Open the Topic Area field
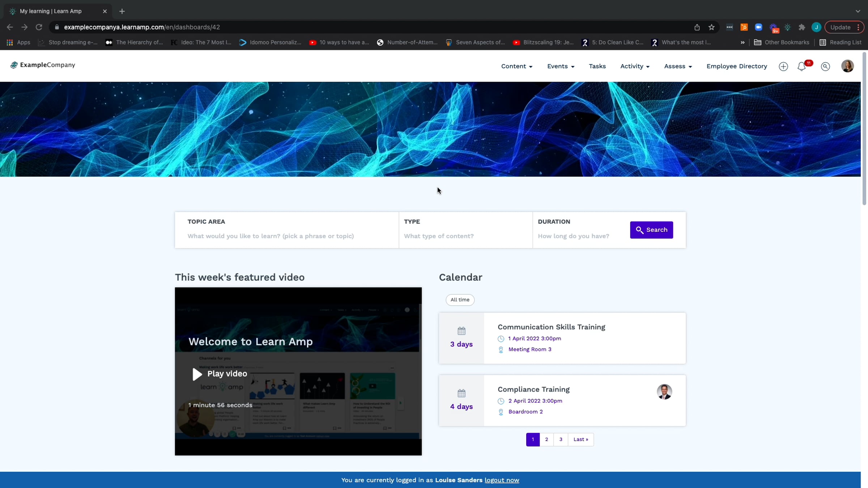Viewport: 868px width, 488px height. tap(287, 230)
